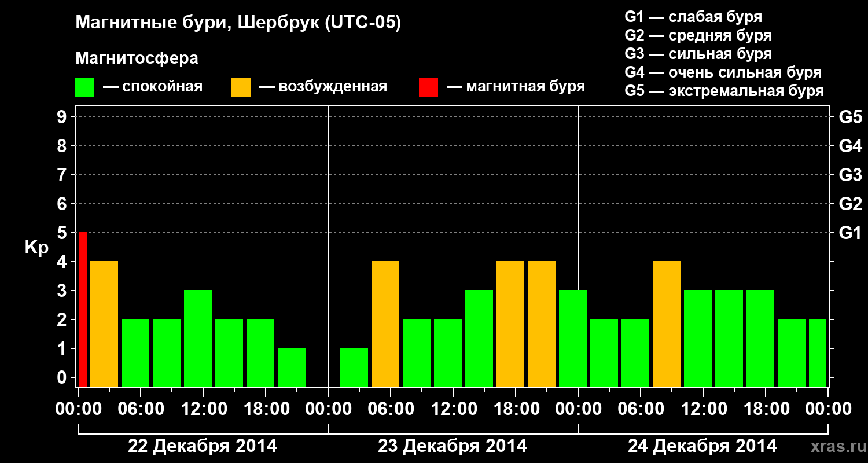The height and width of the screenshot is (463, 868).
Task: Click the orange Kp 4 bar on 22 December
Action: 104,324
